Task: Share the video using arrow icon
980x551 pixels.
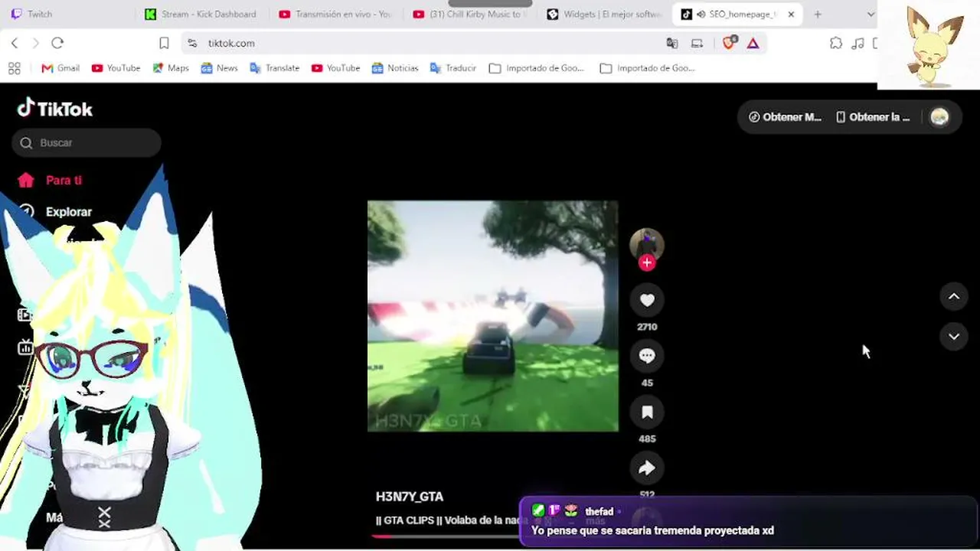Action: [647, 468]
